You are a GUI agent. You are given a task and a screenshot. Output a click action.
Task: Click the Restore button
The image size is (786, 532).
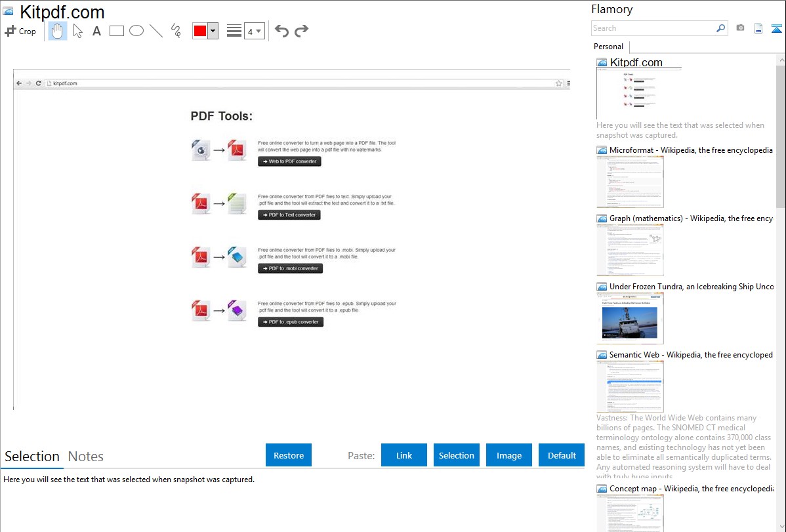tap(289, 455)
